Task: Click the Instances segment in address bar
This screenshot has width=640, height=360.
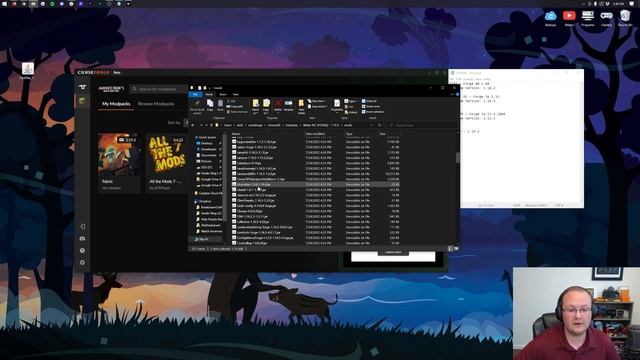Action: click(x=291, y=125)
